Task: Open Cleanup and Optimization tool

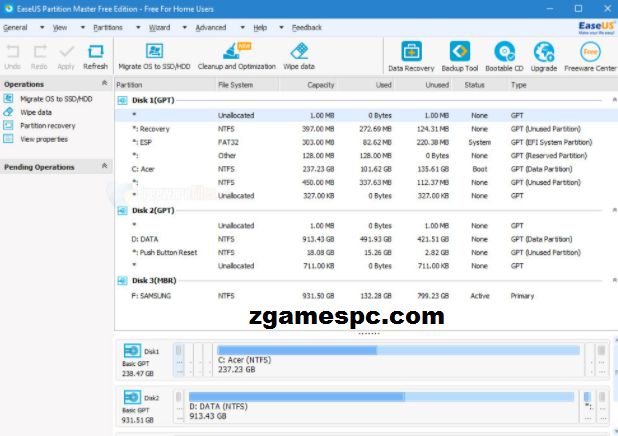Action: 236,57
